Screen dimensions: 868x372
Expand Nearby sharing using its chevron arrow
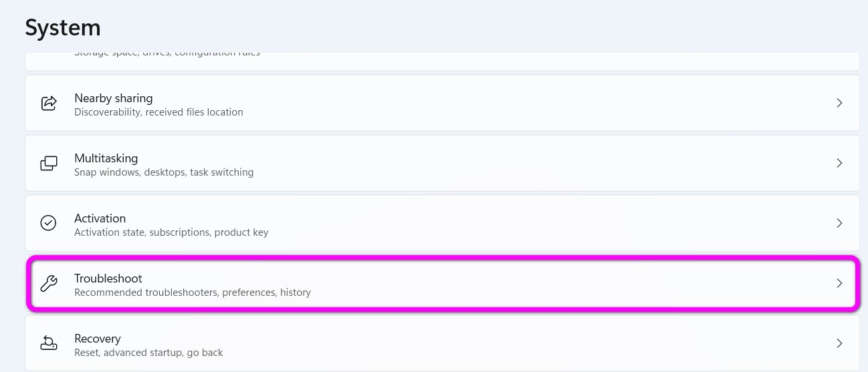pos(839,104)
